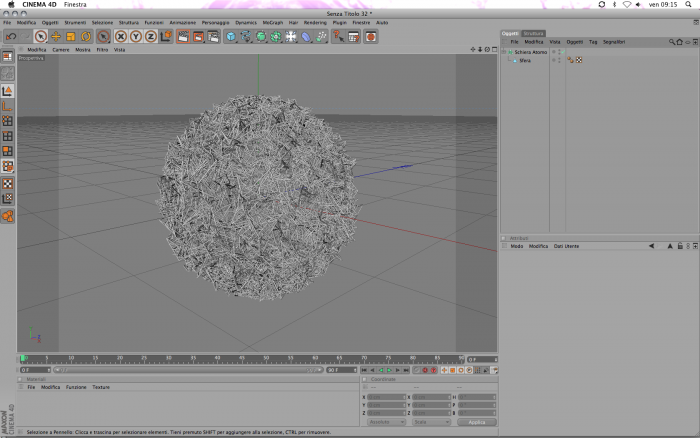Image resolution: width=700 pixels, height=438 pixels.
Task: Click the Undo arrow icon
Action: [11, 37]
